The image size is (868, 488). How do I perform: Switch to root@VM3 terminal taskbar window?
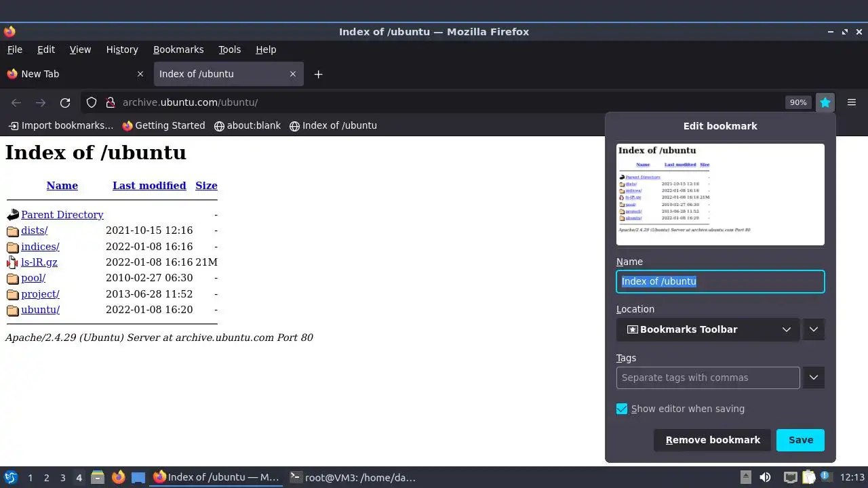point(353,477)
